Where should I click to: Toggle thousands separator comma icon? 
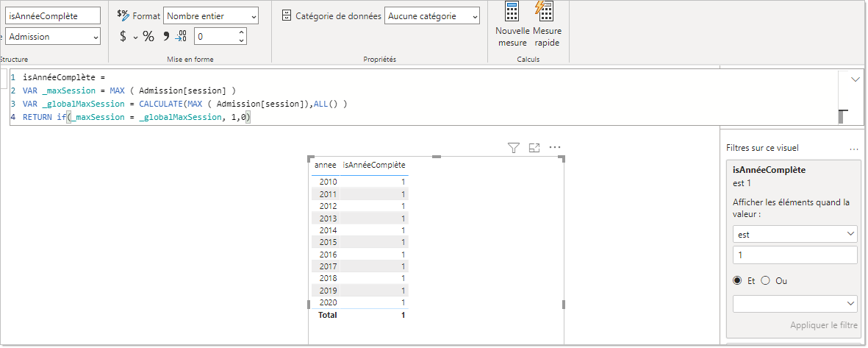165,37
